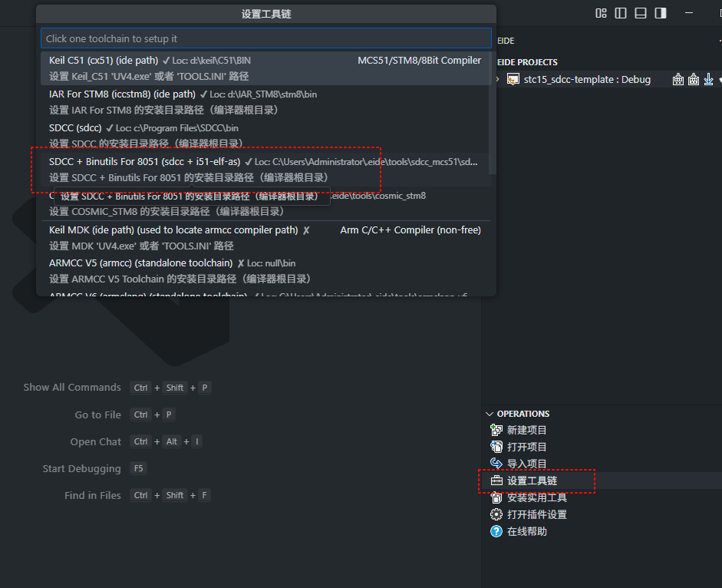Pick SDCC + Binutils For 8051 entry
722x588 pixels.
pos(266,170)
